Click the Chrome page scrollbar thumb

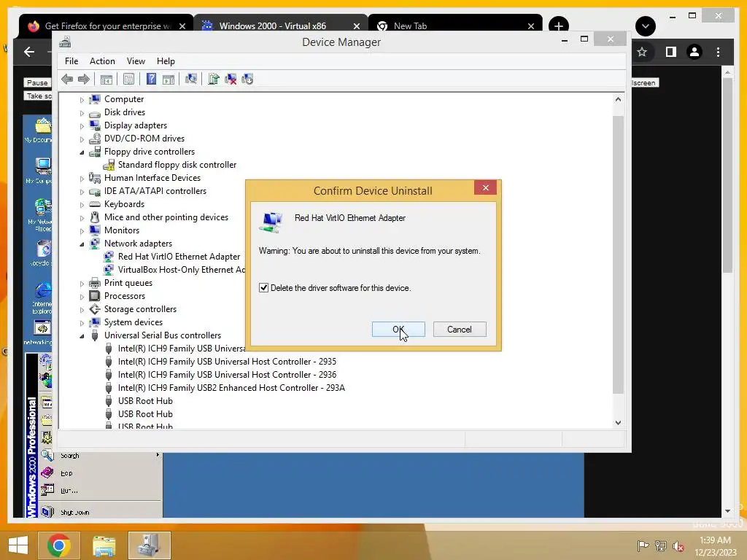point(727,175)
